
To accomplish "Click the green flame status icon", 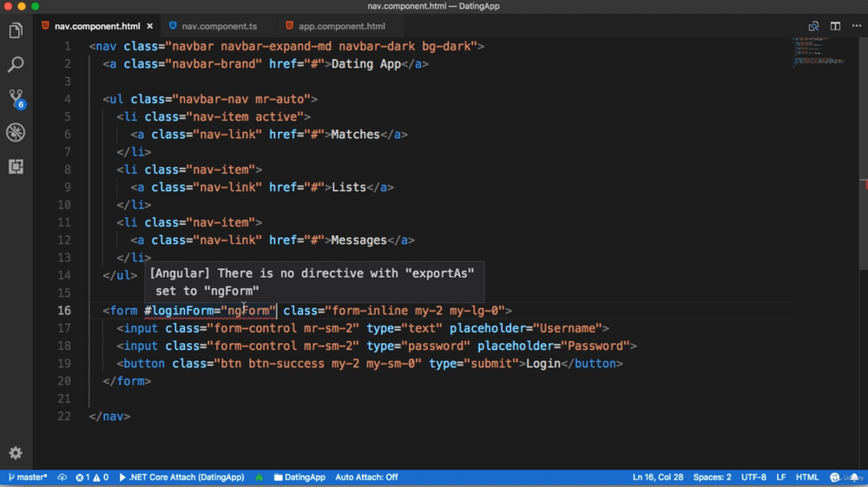I will pyautogui.click(x=259, y=477).
